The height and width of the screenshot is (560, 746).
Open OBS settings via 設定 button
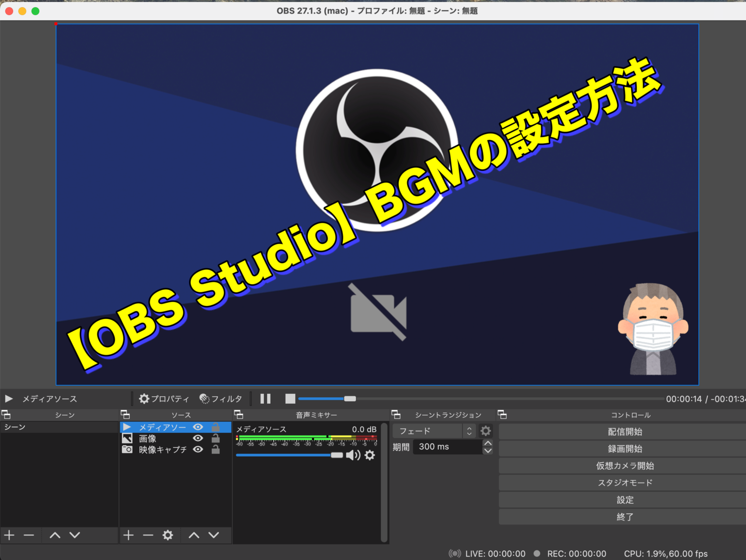625,500
